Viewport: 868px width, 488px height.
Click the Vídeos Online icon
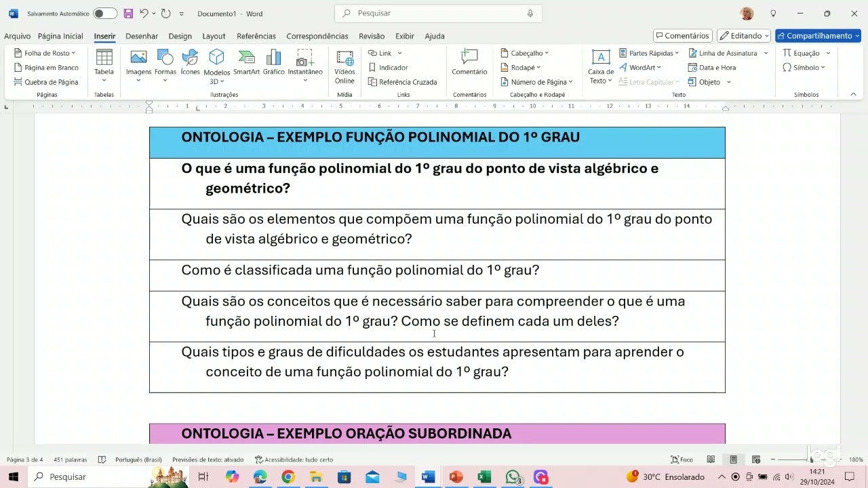(344, 58)
